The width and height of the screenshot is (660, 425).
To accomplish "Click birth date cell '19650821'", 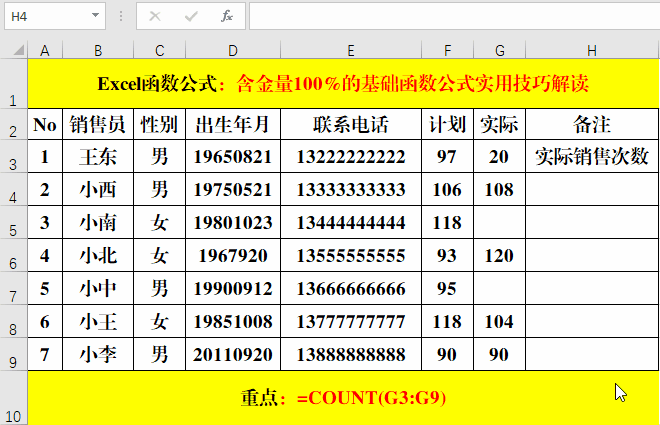I will point(233,156).
